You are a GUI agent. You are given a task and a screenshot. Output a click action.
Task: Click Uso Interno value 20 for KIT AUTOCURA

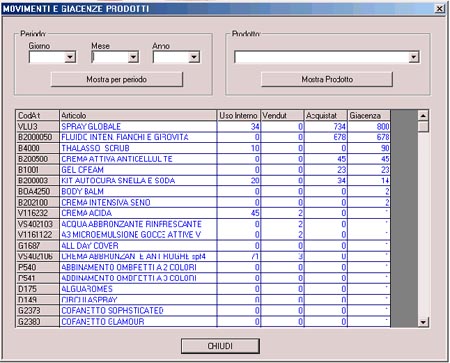point(239,181)
